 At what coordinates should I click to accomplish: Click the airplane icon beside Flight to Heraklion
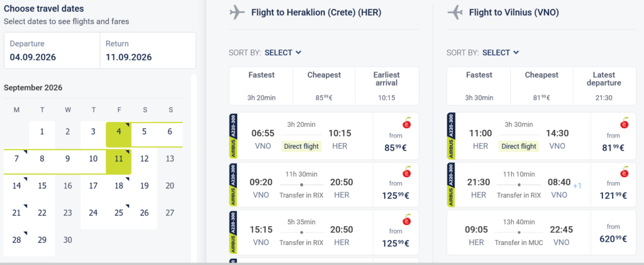click(237, 12)
